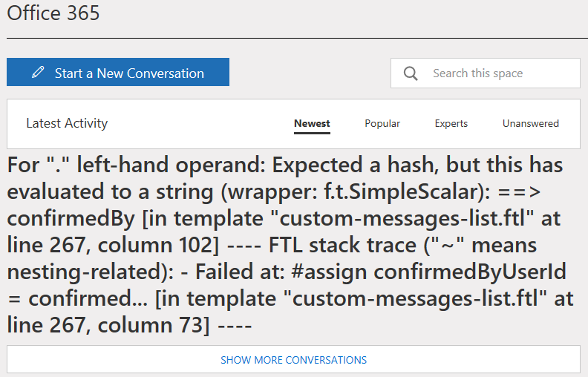Select the Experts tab
Viewport: 588px width, 377px height.
pyautogui.click(x=451, y=124)
